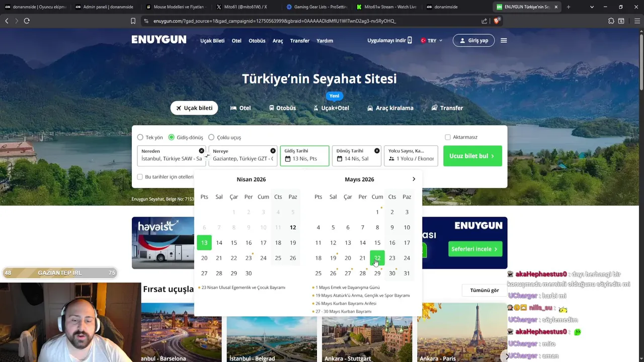Image resolution: width=644 pixels, height=362 pixels.
Task: Open the Dönüş Tarihi date field
Action: [x=356, y=156]
